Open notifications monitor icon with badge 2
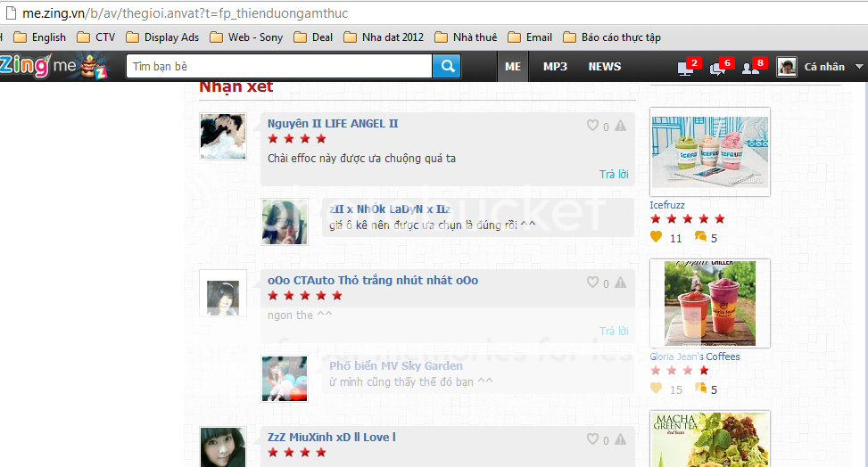 coord(687,67)
